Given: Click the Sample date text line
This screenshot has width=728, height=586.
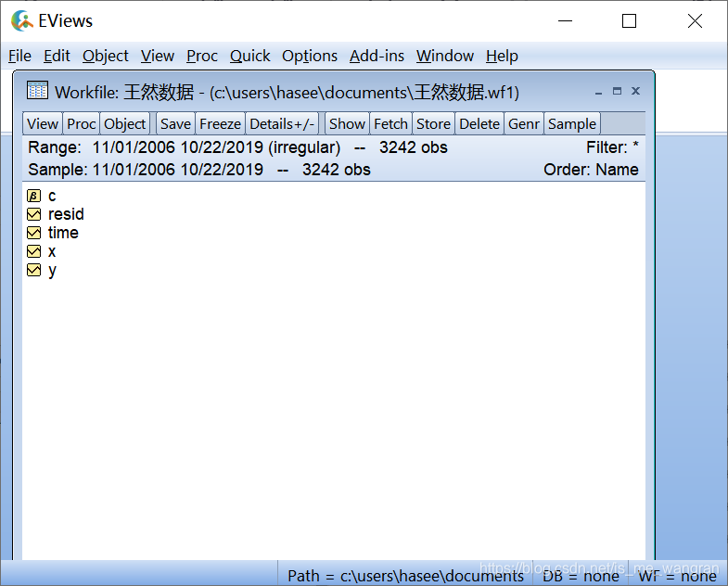Looking at the screenshot, I should tap(199, 170).
